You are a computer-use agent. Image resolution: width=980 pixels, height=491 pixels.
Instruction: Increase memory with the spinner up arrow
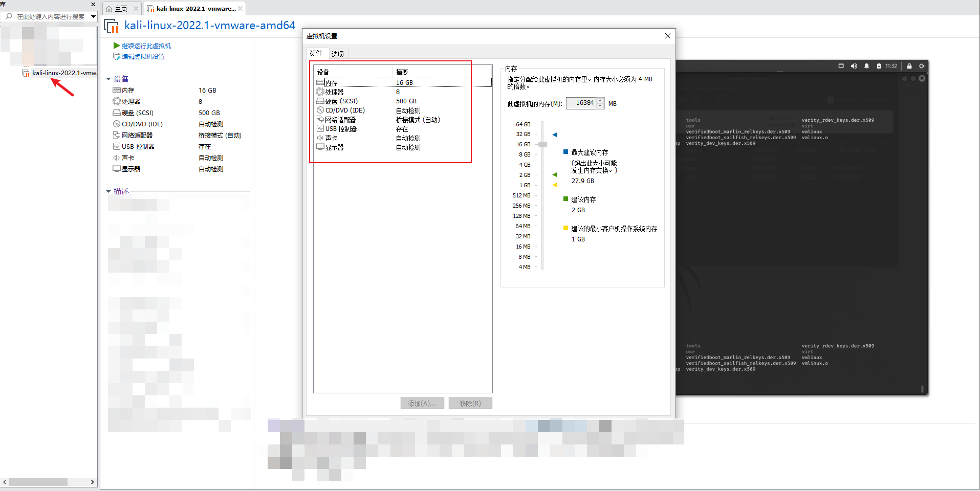click(600, 101)
